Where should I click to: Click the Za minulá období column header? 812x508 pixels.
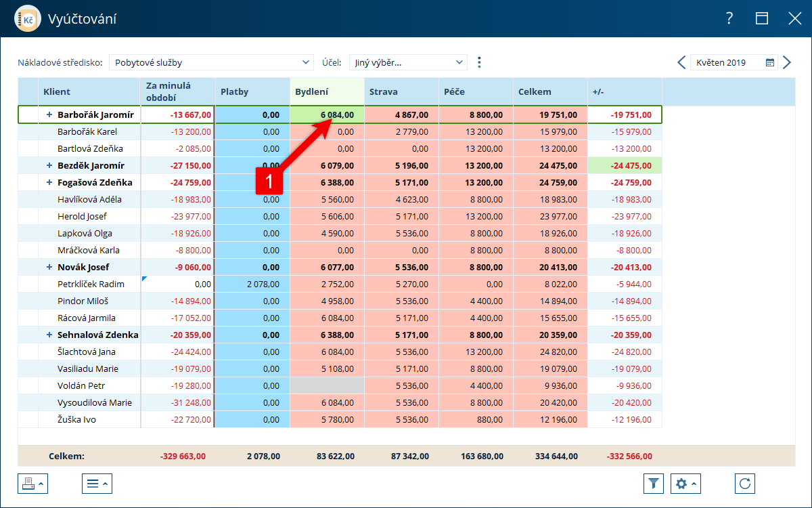pyautogui.click(x=178, y=91)
